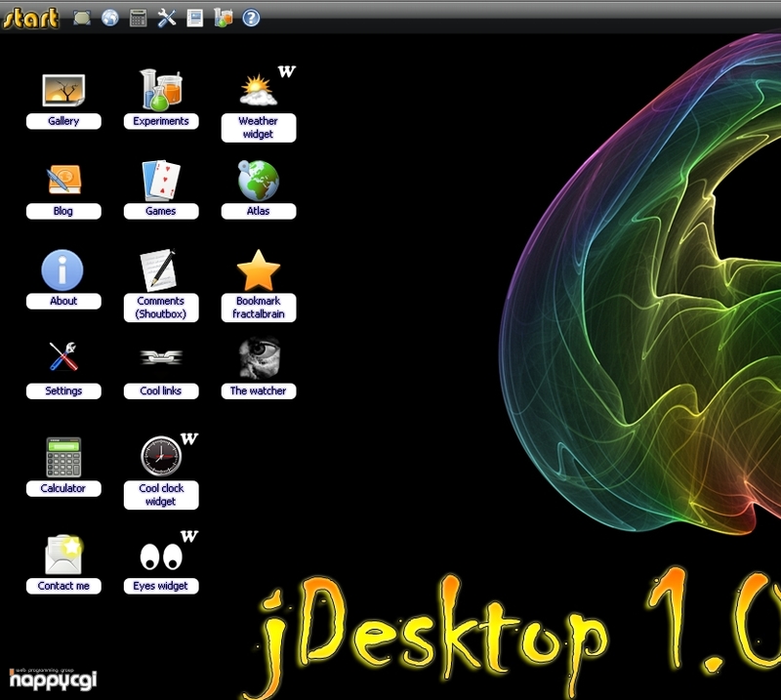Click the happycgi logo
Image resolution: width=781 pixels, height=700 pixels.
pos(53,679)
